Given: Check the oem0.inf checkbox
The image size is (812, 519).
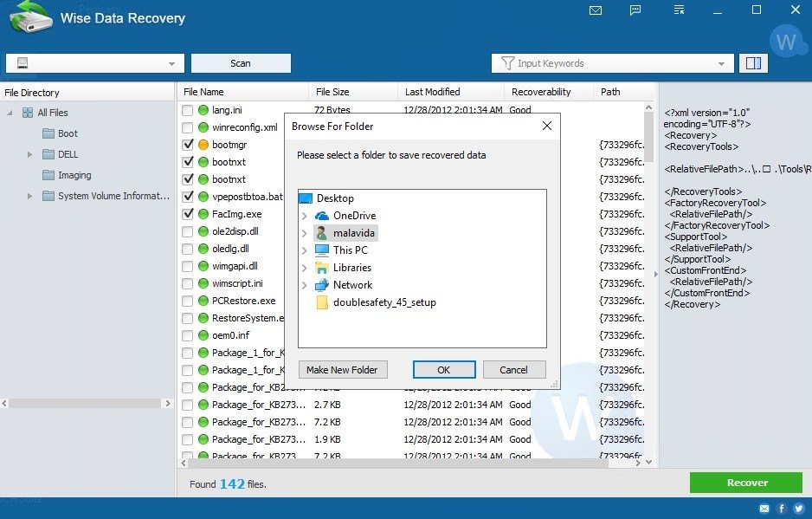Looking at the screenshot, I should [x=188, y=335].
